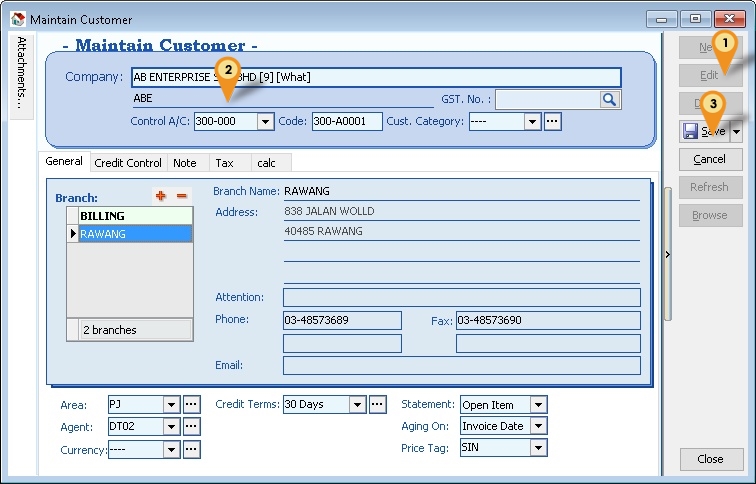This screenshot has height=484, width=756.
Task: Open the Aging On dropdown
Action: (x=539, y=427)
